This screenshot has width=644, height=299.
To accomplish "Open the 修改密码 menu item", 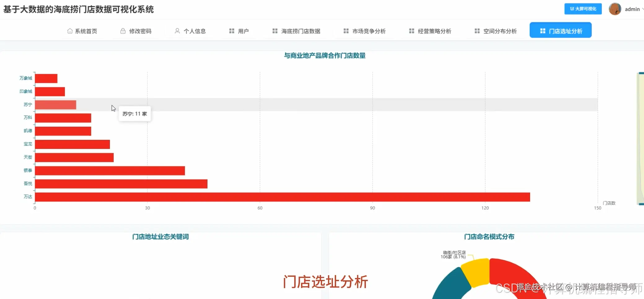I will (136, 31).
